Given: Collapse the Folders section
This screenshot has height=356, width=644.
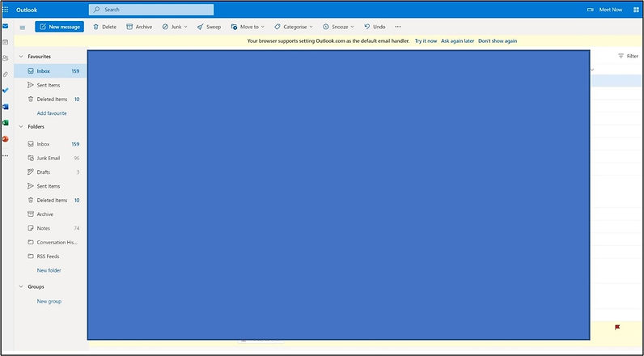Looking at the screenshot, I should [21, 127].
